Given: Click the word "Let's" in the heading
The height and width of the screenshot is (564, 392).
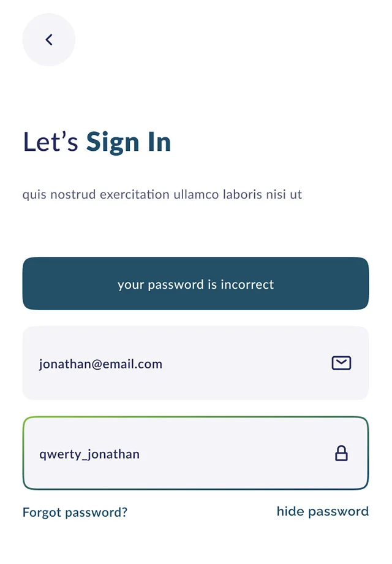Looking at the screenshot, I should [x=50, y=142].
